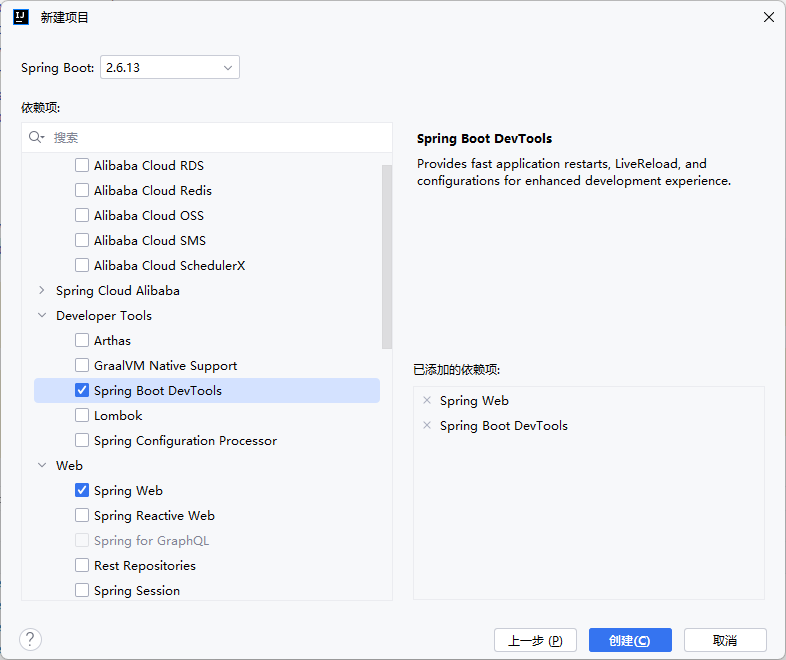Click the IntelliJ IDEA logo icon

click(x=21, y=17)
